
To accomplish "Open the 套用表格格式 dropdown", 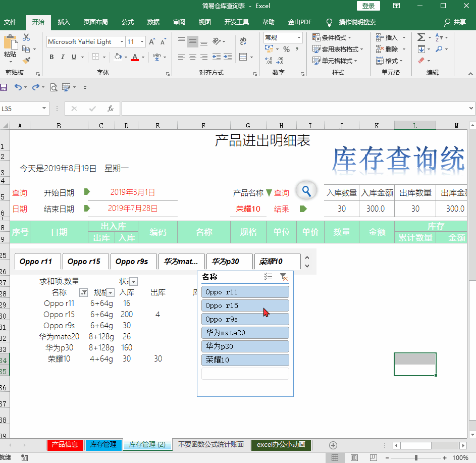I will coord(338,49).
